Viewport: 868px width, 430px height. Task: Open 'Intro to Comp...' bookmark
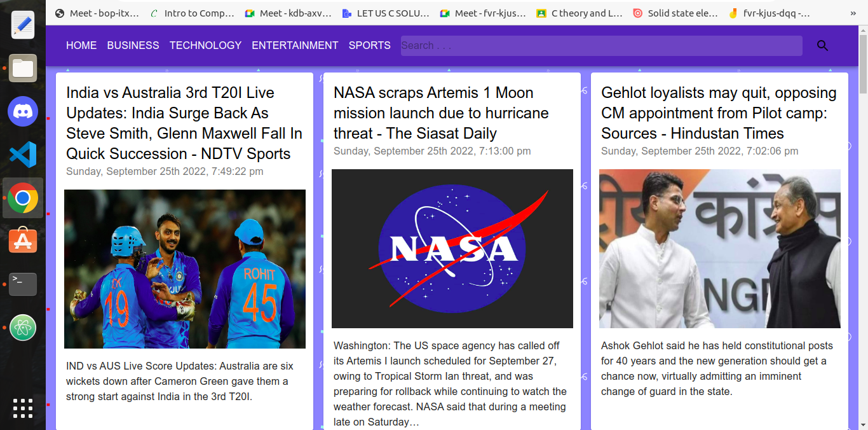pyautogui.click(x=193, y=13)
